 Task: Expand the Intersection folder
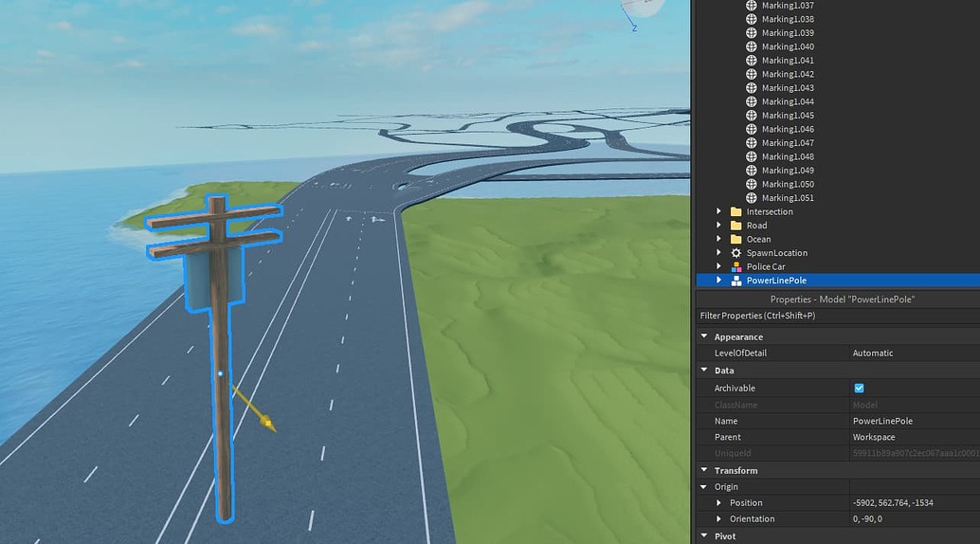pos(719,212)
